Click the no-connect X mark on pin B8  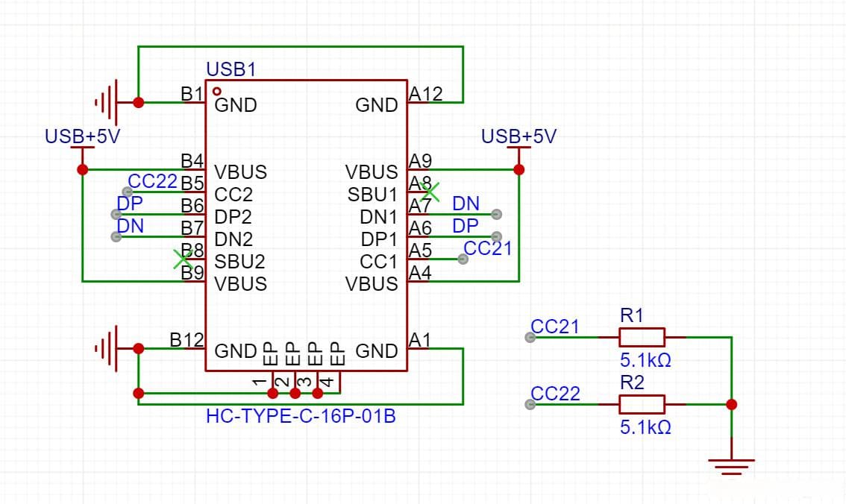coord(182,259)
